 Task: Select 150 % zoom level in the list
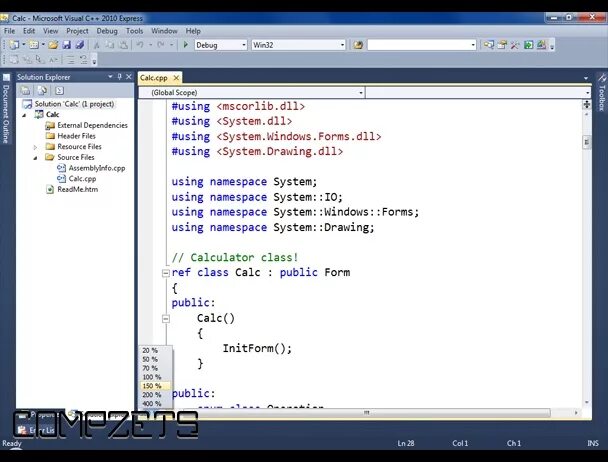point(154,386)
